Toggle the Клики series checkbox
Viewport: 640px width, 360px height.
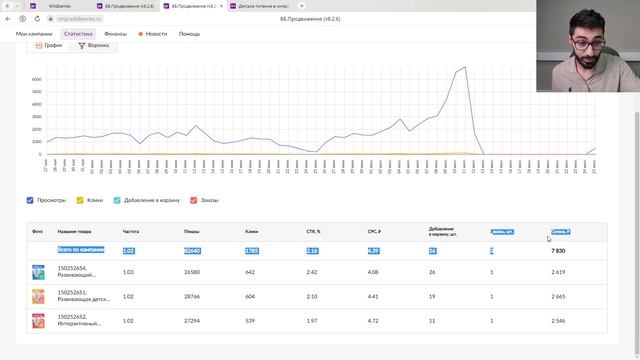point(80,200)
